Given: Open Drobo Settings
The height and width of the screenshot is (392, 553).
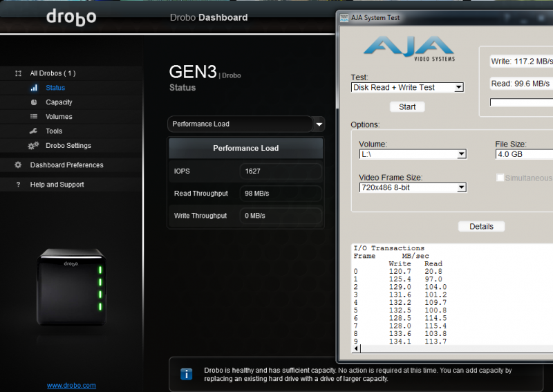Looking at the screenshot, I should [x=68, y=145].
